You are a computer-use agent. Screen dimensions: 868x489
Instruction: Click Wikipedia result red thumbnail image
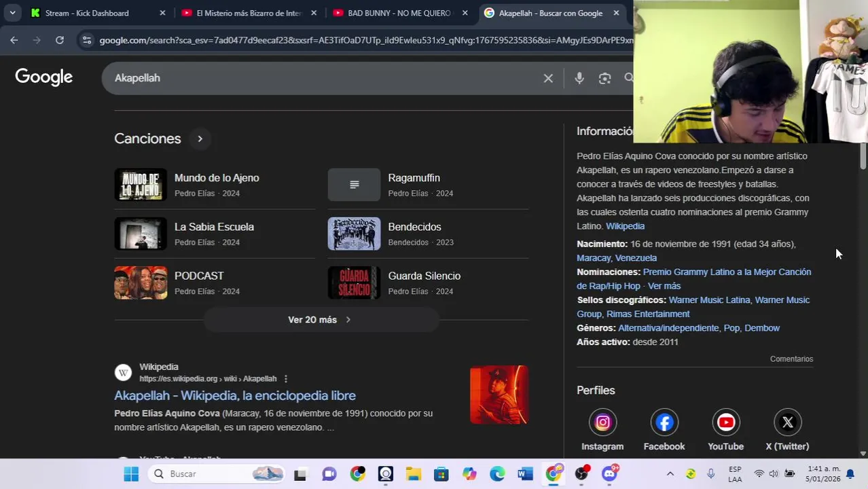(499, 395)
